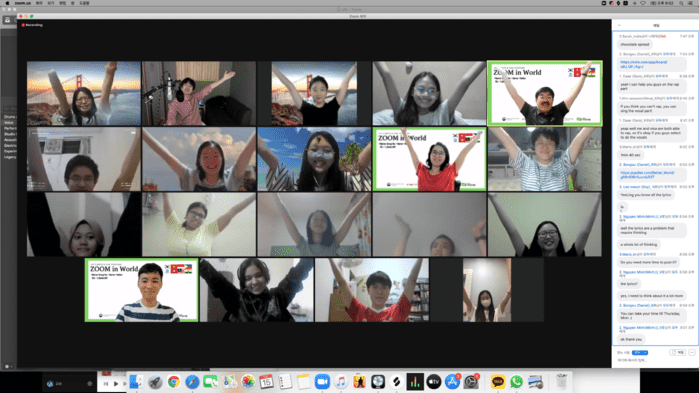Image resolution: width=699 pixels, height=393 pixels.
Task: Open KakaoTalk from the dock
Action: point(498,382)
